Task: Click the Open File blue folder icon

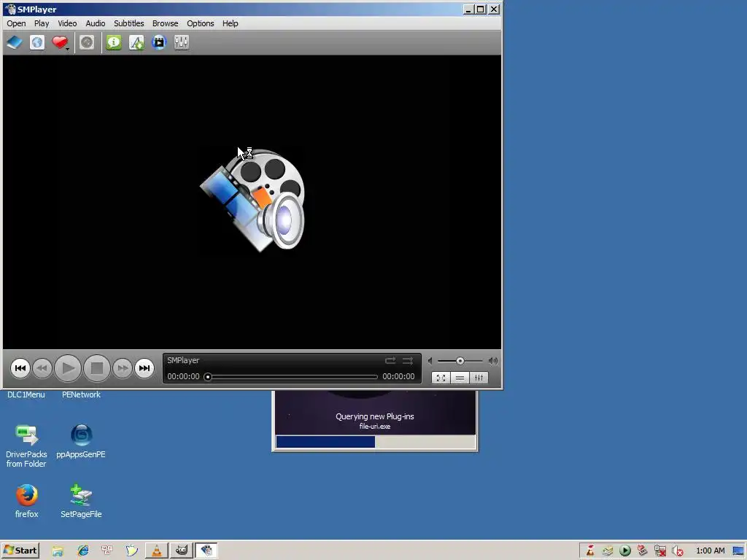Action: [x=15, y=42]
